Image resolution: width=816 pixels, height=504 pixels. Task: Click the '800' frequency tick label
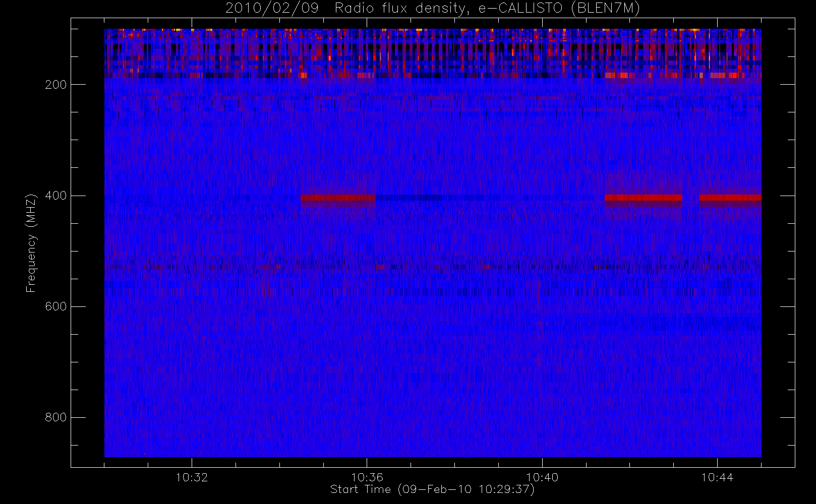click(56, 417)
